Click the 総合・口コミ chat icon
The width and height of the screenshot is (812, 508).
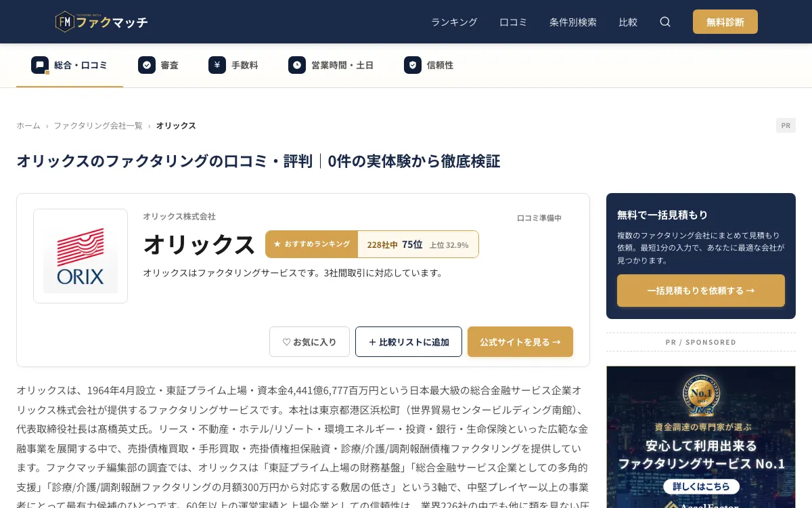tap(40, 65)
